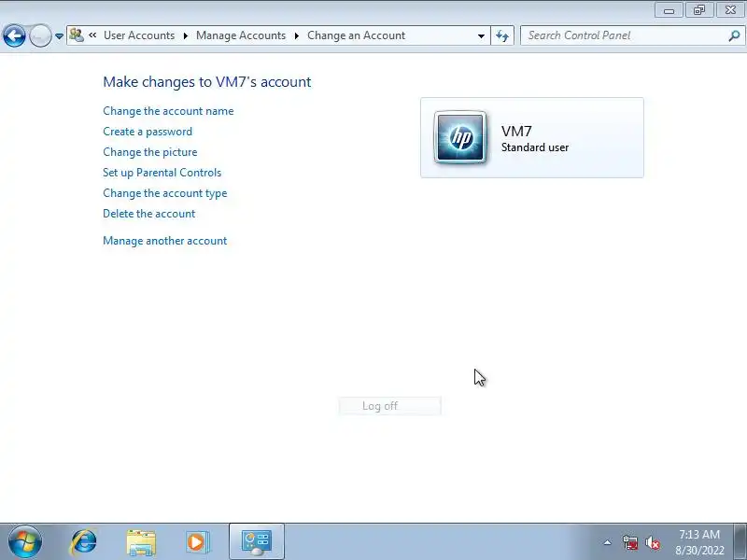Viewport: 747px width, 560px height.
Task: Expand the arrow after Manage Accounts
Action: coord(297,35)
